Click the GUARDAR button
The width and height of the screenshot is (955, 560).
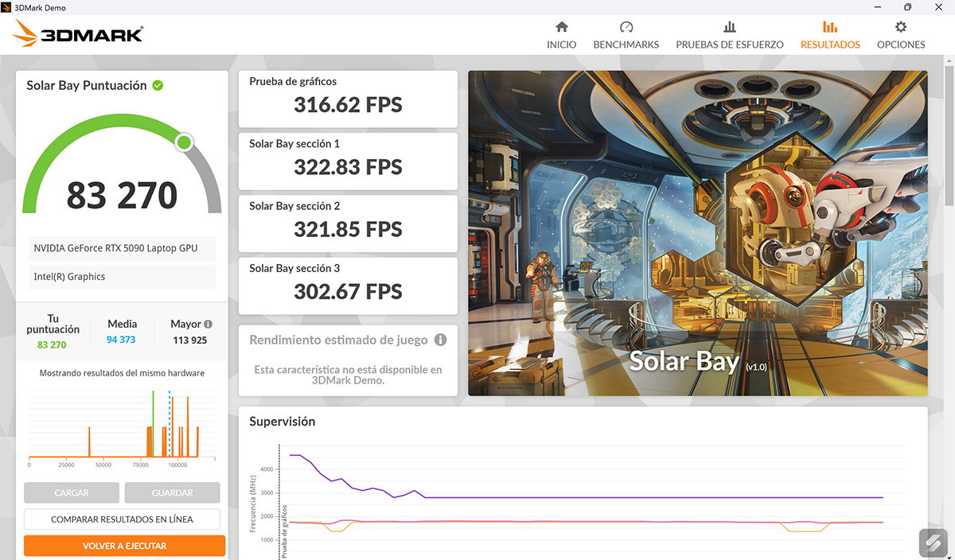click(x=172, y=493)
